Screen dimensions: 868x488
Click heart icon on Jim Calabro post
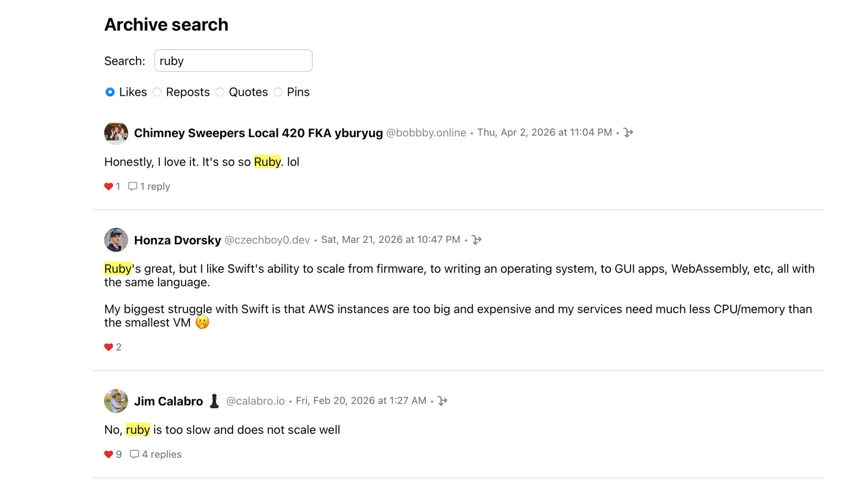[108, 455]
